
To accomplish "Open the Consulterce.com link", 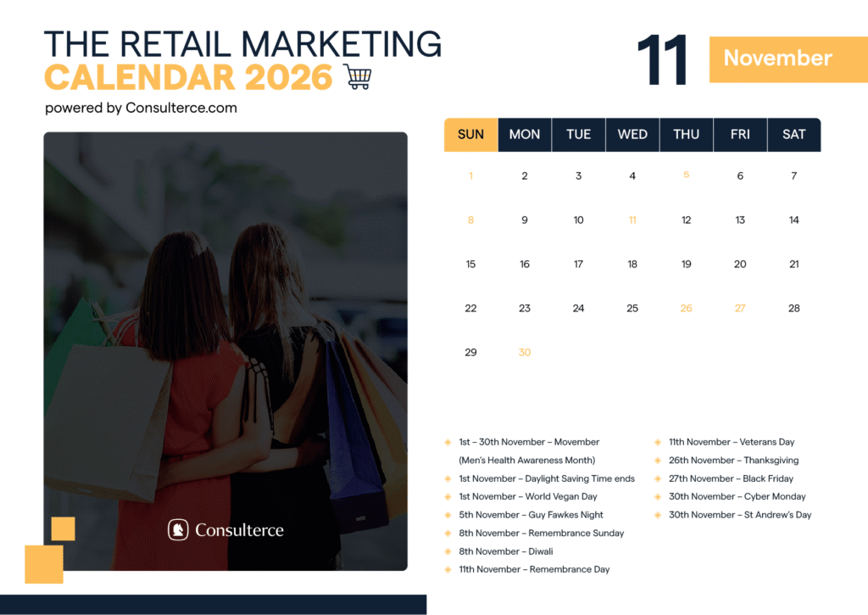I will [x=181, y=108].
